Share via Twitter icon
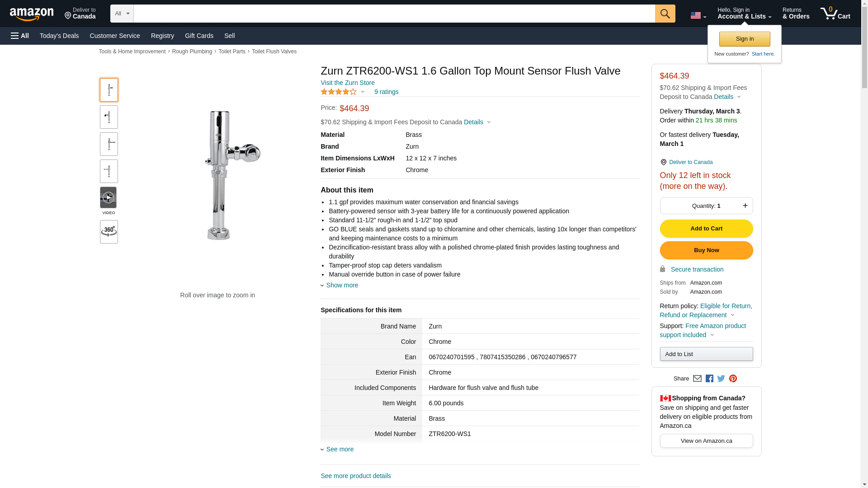 pos(721,379)
